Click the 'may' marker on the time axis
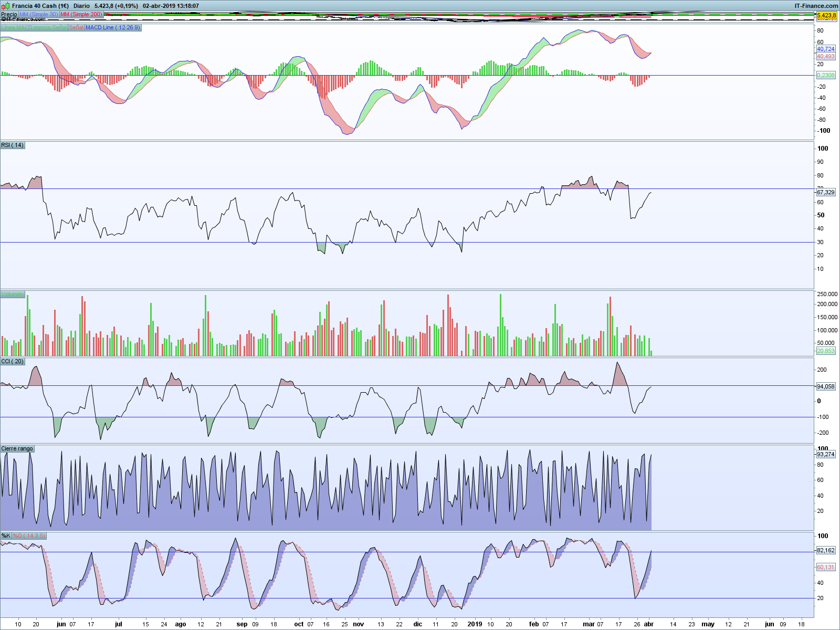 [708, 624]
